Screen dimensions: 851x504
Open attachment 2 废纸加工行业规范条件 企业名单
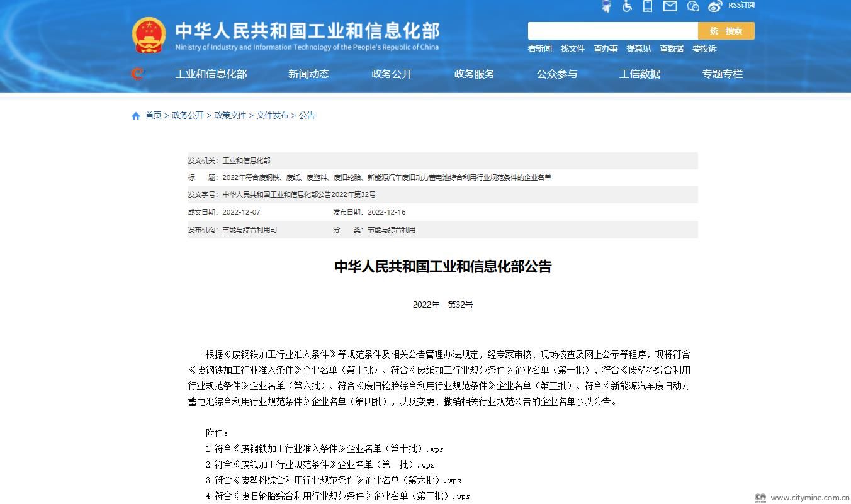point(320,464)
